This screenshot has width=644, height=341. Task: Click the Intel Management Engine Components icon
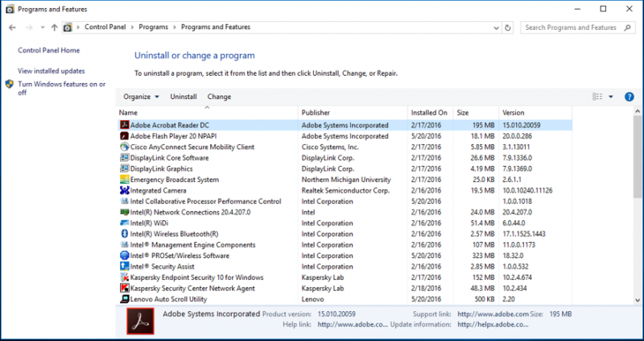coord(125,245)
